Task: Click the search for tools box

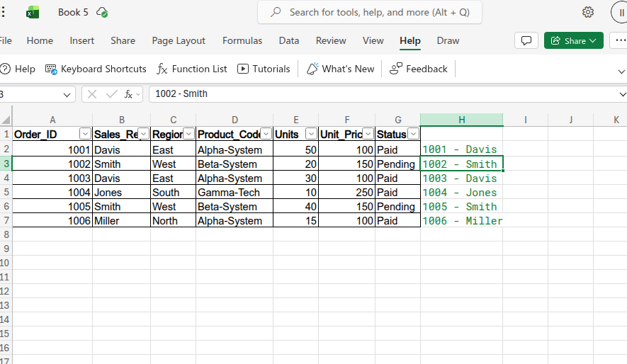Action: click(370, 12)
